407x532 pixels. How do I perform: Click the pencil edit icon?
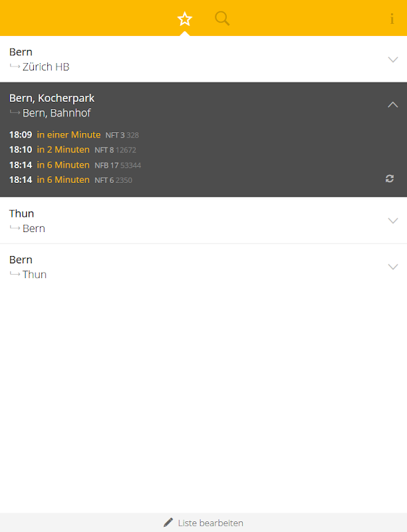click(x=168, y=522)
